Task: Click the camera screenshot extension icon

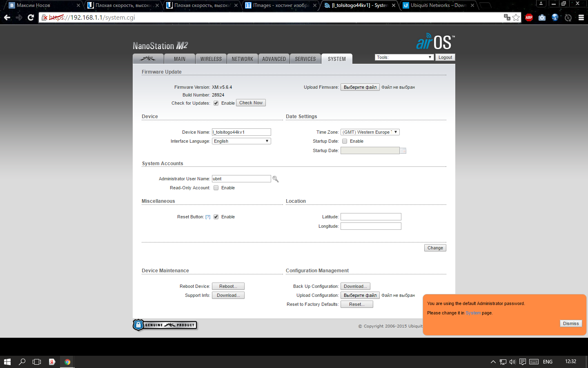Action: 542,18
